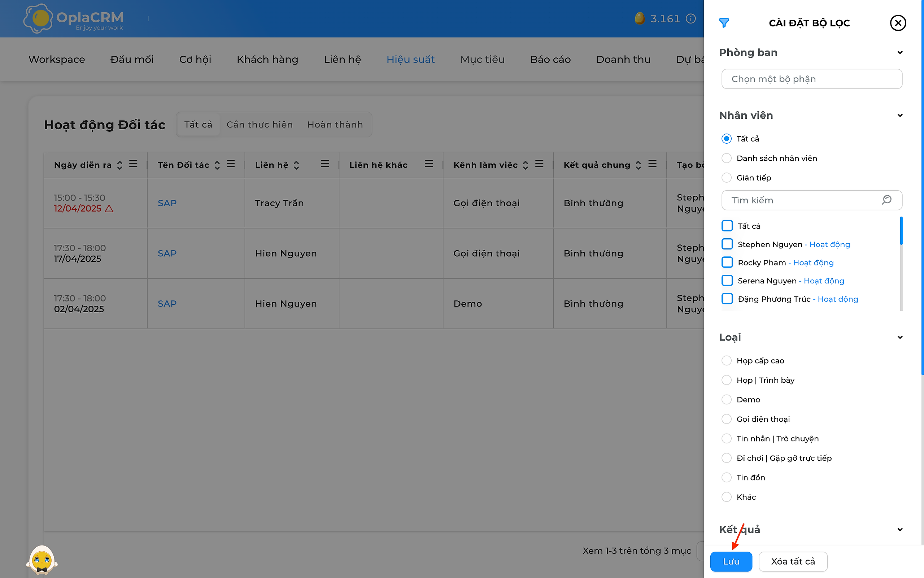Screen dimensions: 924x578
Task: Check Rocky Pham employee checkbox
Action: [727, 262]
